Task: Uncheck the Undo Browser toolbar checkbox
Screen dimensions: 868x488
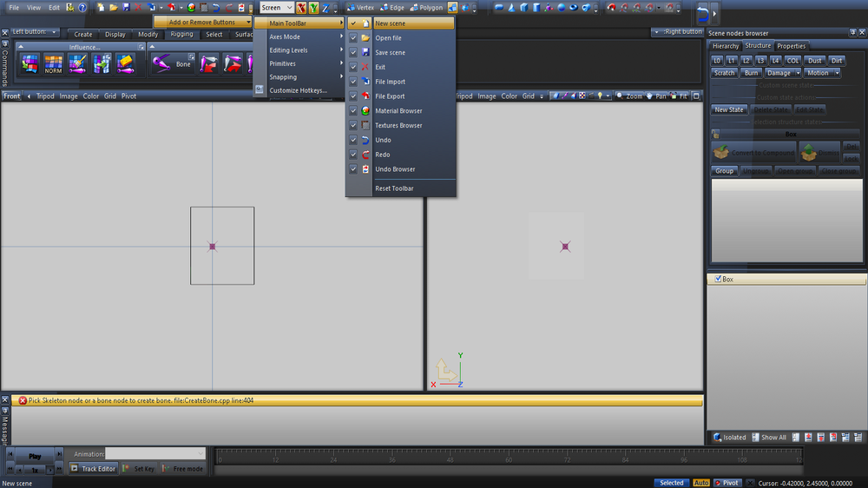Action: click(x=353, y=169)
